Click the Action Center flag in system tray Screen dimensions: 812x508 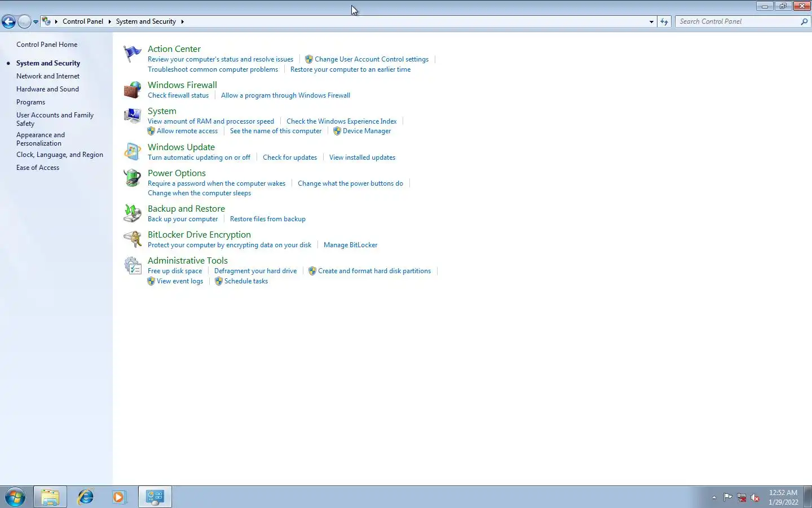(728, 497)
